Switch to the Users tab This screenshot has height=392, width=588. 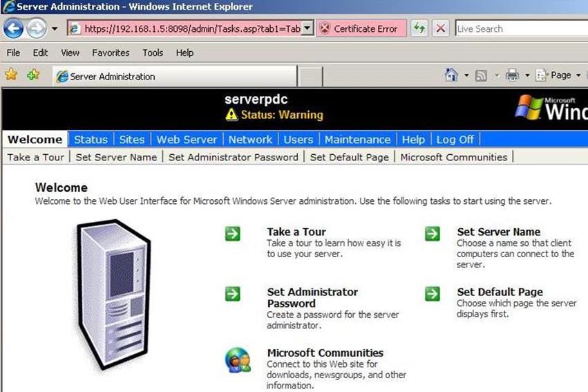point(298,140)
